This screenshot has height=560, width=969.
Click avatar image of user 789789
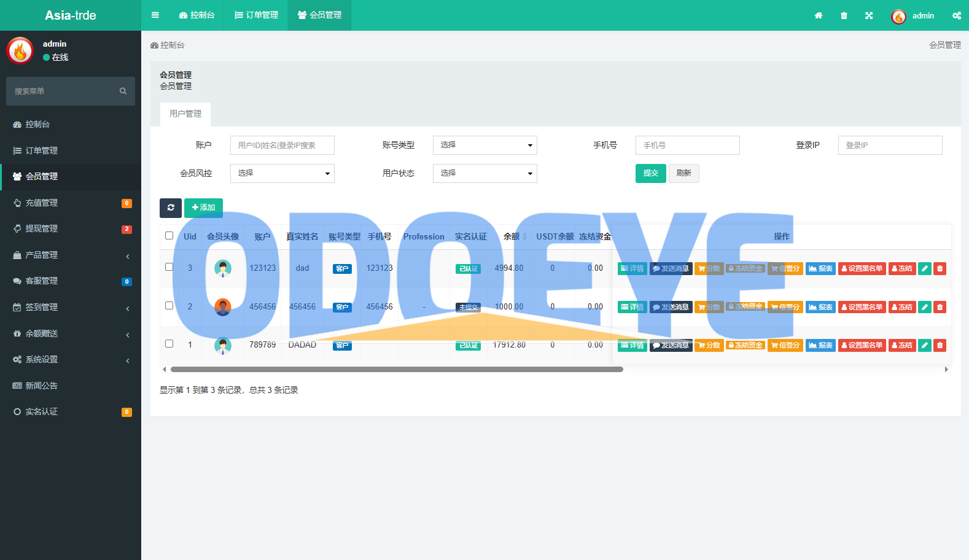pyautogui.click(x=223, y=345)
